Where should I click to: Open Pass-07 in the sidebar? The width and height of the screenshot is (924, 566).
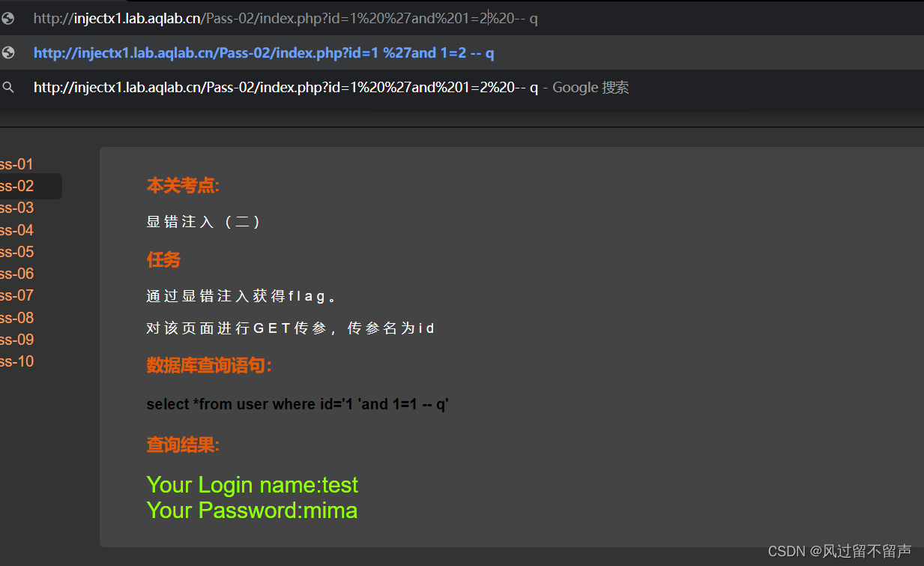(x=16, y=295)
